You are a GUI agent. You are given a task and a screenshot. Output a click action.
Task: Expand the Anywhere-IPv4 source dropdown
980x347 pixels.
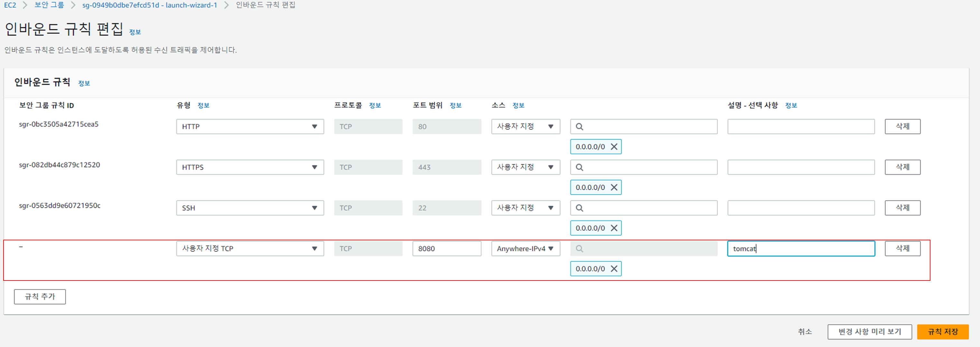pyautogui.click(x=525, y=249)
